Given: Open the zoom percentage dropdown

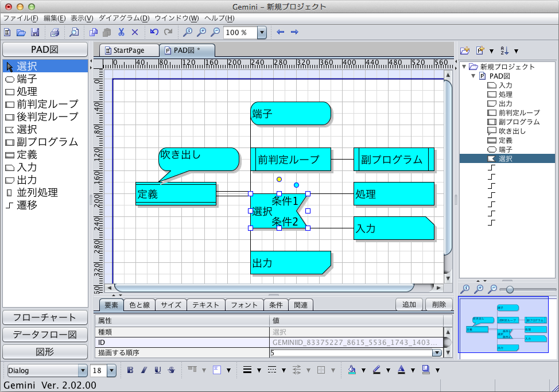Looking at the screenshot, I should coord(262,33).
